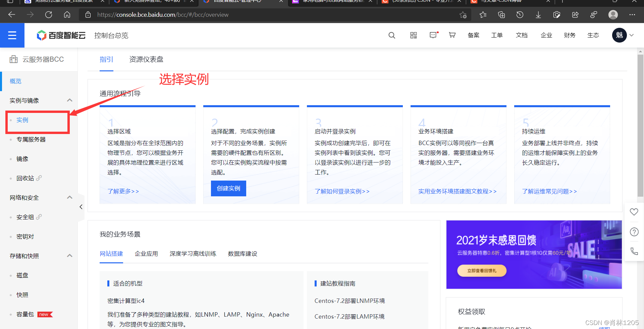Open the 了解更多>> link
This screenshot has height=329, width=644.
pos(123,191)
